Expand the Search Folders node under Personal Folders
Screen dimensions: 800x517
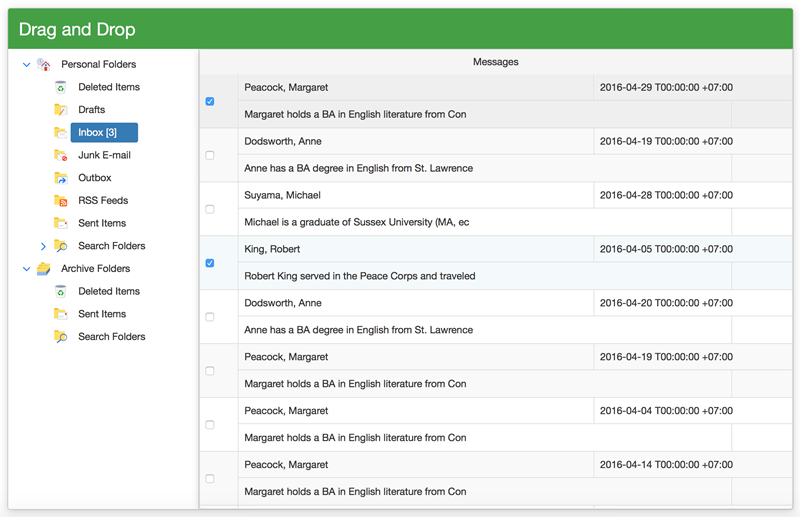pyautogui.click(x=43, y=246)
